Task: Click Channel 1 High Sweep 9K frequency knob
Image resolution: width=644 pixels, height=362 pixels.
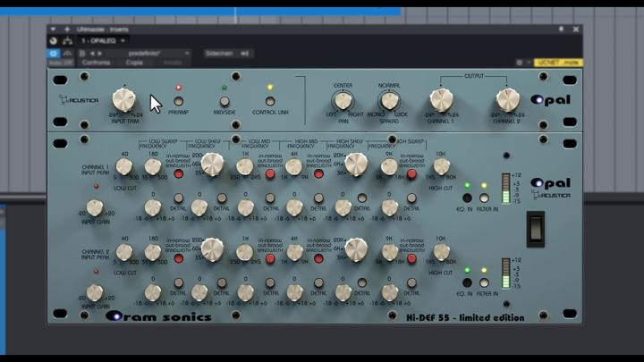Action: coord(389,166)
